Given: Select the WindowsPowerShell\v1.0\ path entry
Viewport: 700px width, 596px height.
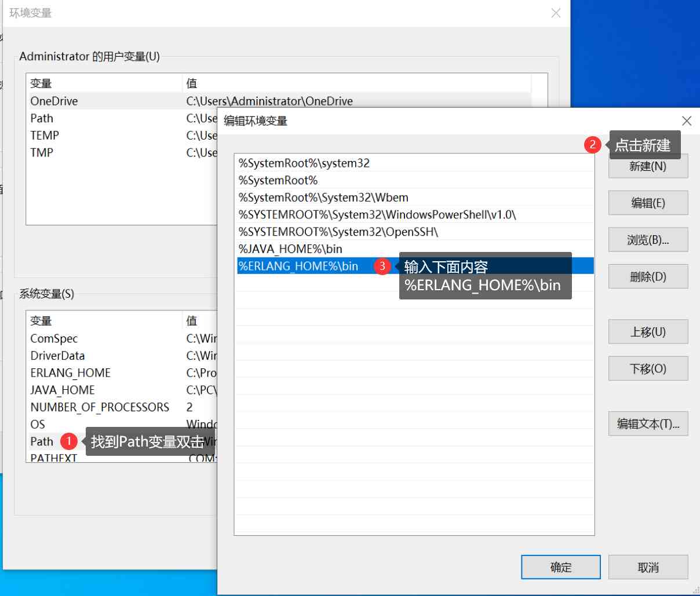Looking at the screenshot, I should [x=414, y=214].
